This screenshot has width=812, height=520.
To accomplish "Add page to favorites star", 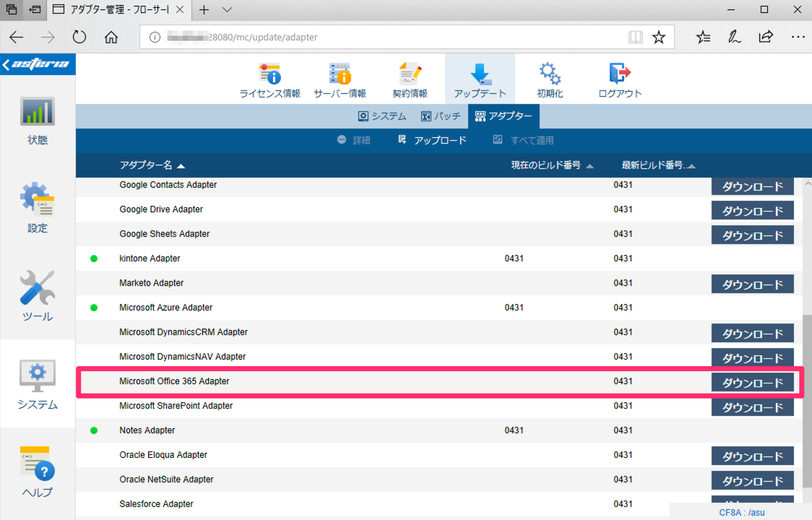I will coord(659,37).
